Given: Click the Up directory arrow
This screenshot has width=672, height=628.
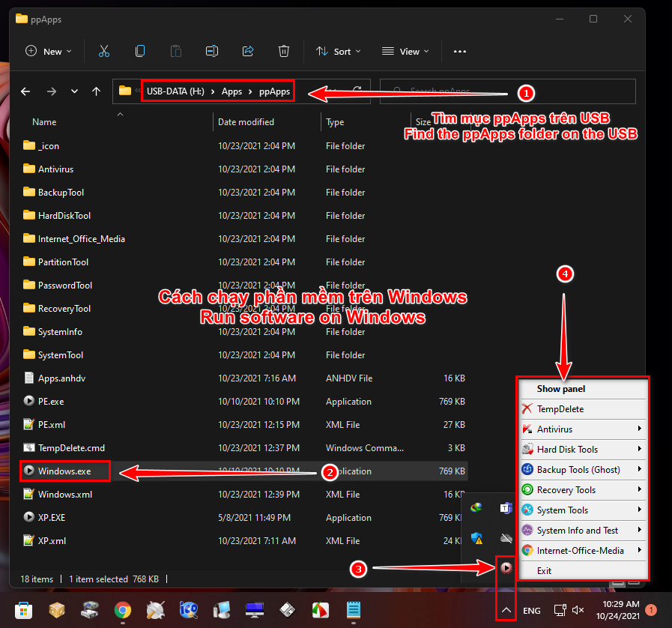Looking at the screenshot, I should [96, 91].
